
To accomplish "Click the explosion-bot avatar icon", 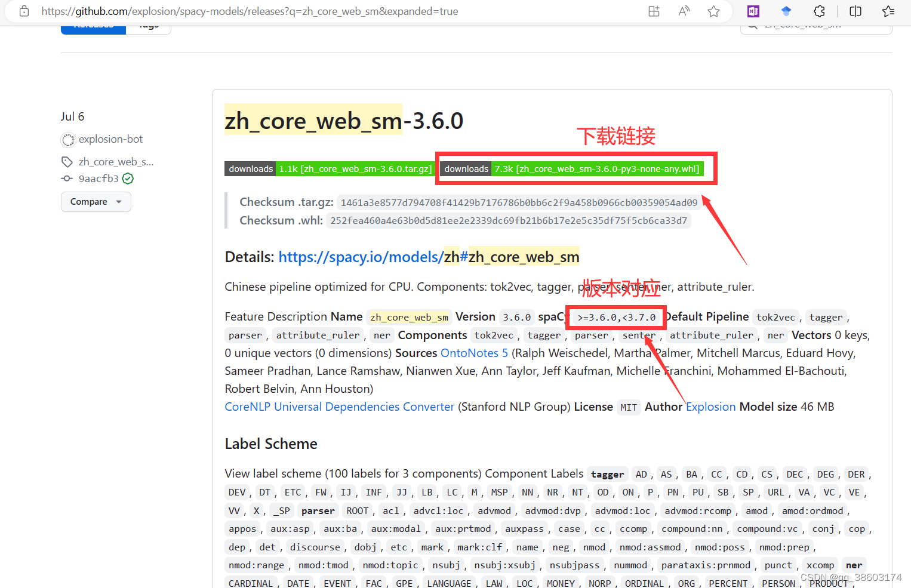I will [x=68, y=140].
